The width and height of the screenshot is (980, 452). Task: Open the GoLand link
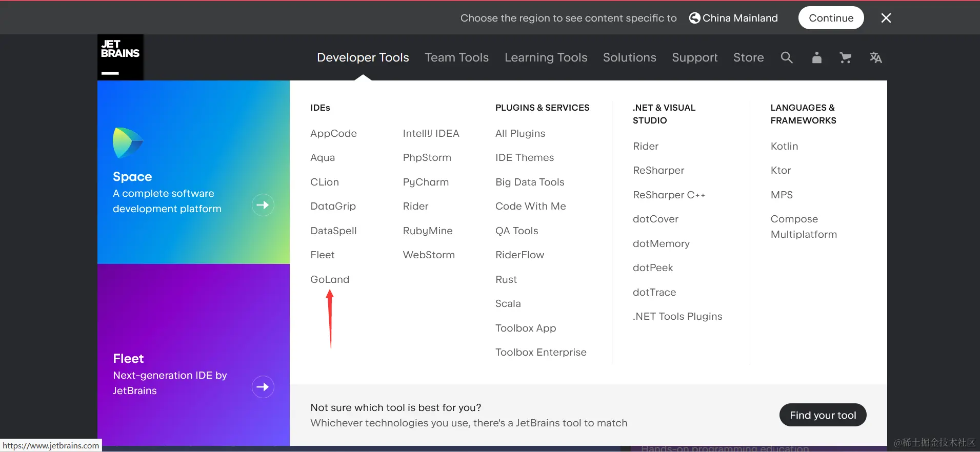click(x=330, y=279)
